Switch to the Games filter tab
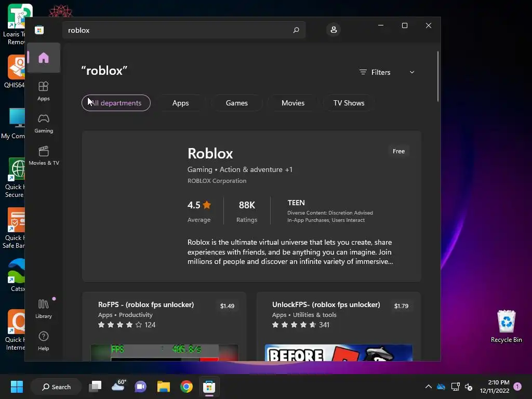 [237, 103]
